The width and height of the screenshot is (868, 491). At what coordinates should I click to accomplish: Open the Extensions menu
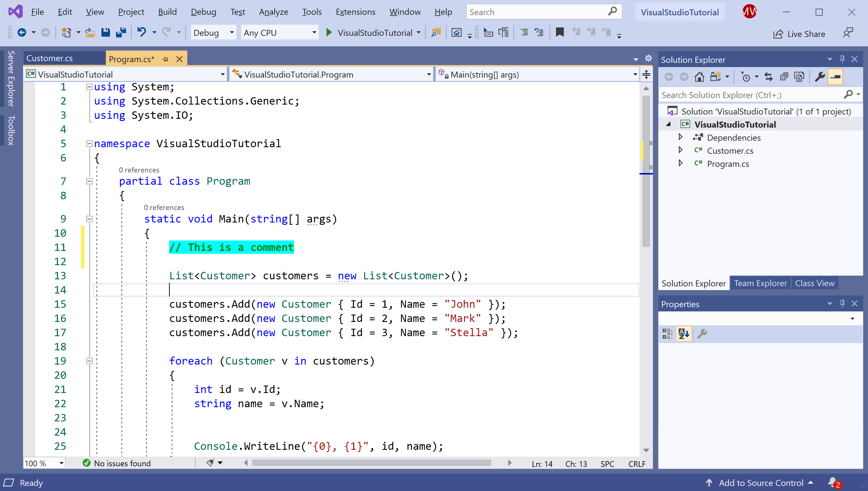(355, 12)
